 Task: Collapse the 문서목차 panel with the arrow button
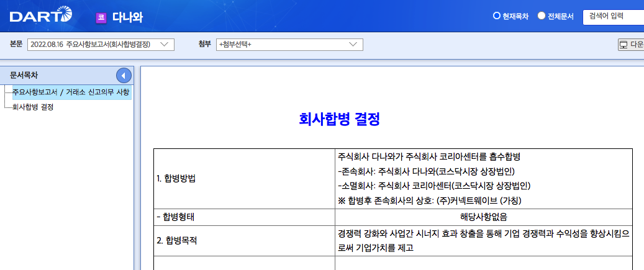(x=124, y=76)
